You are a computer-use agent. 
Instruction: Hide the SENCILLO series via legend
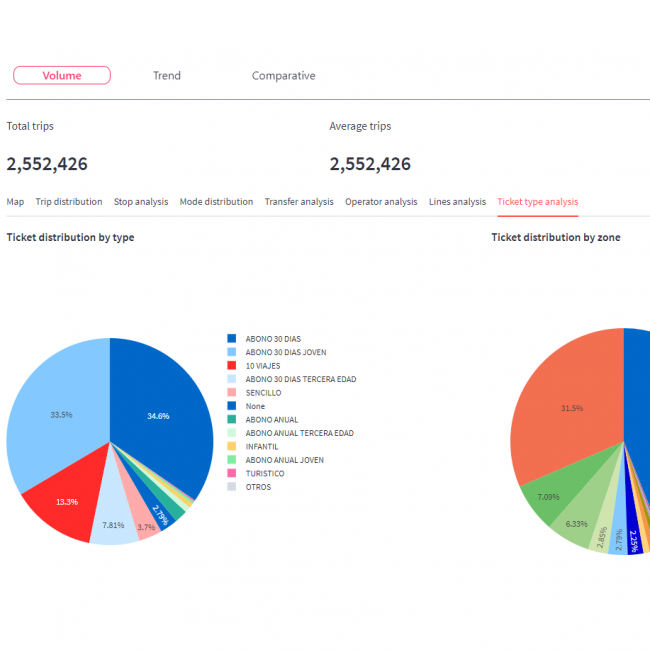(x=264, y=393)
